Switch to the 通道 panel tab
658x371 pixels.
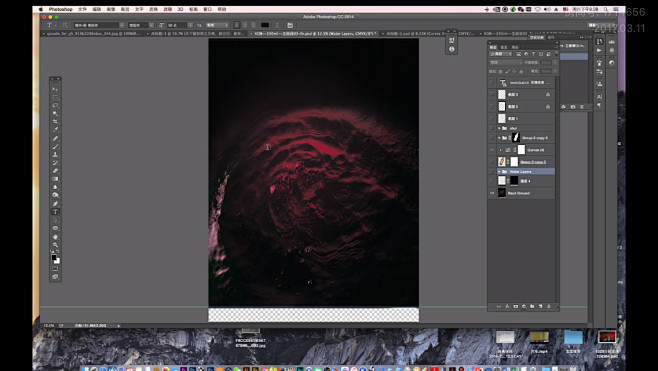(504, 47)
